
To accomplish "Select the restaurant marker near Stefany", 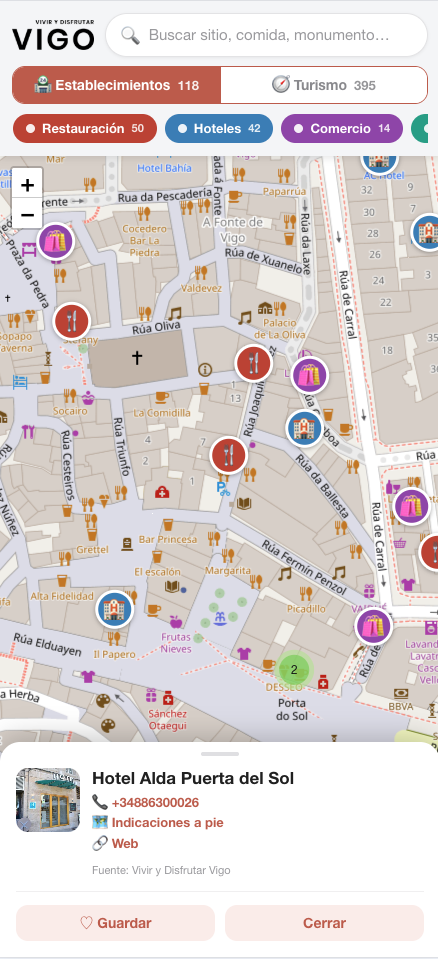I will coord(72,320).
